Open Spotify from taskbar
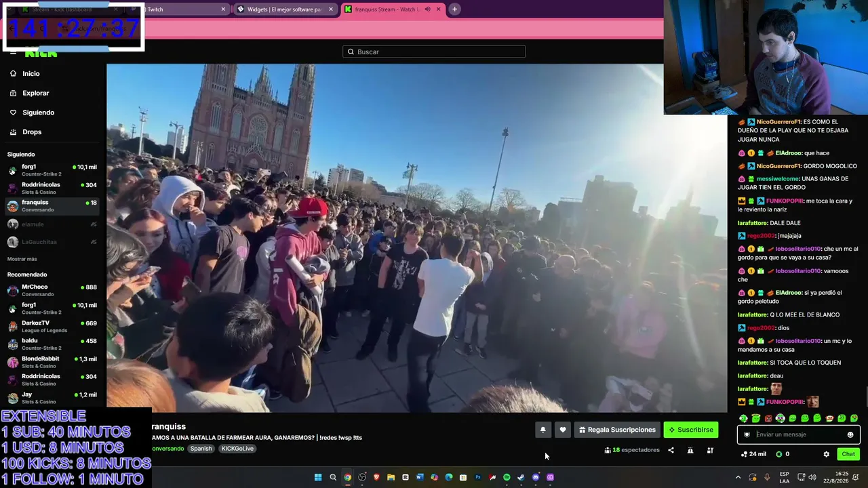Image resolution: width=868 pixels, height=488 pixels. [507, 477]
